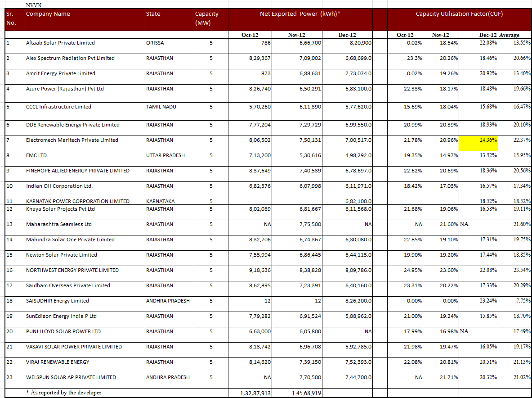Select the '22.37%' average CUF cell

click(515, 143)
